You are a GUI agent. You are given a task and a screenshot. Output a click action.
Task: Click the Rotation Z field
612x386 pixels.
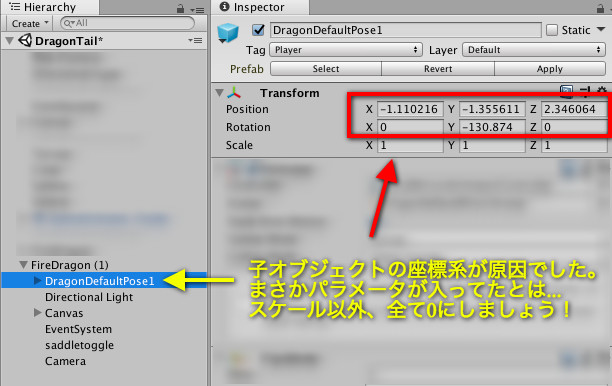[x=574, y=127]
